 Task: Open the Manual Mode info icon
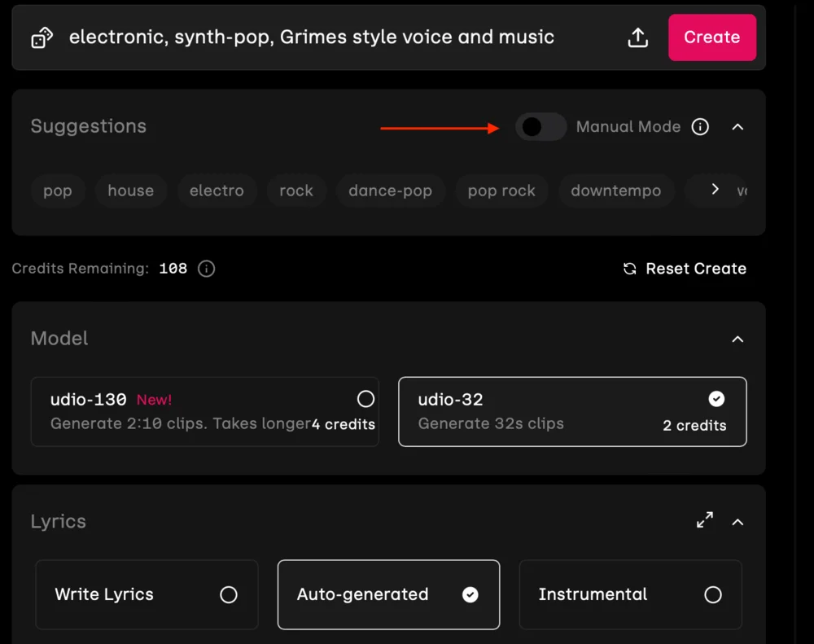[x=700, y=127]
